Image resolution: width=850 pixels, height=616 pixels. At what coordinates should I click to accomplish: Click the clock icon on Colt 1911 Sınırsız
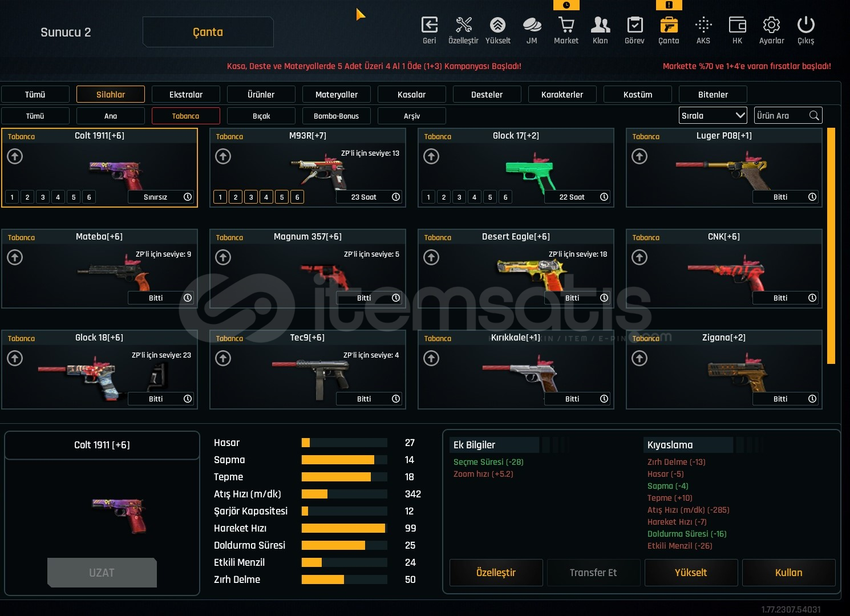[187, 197]
